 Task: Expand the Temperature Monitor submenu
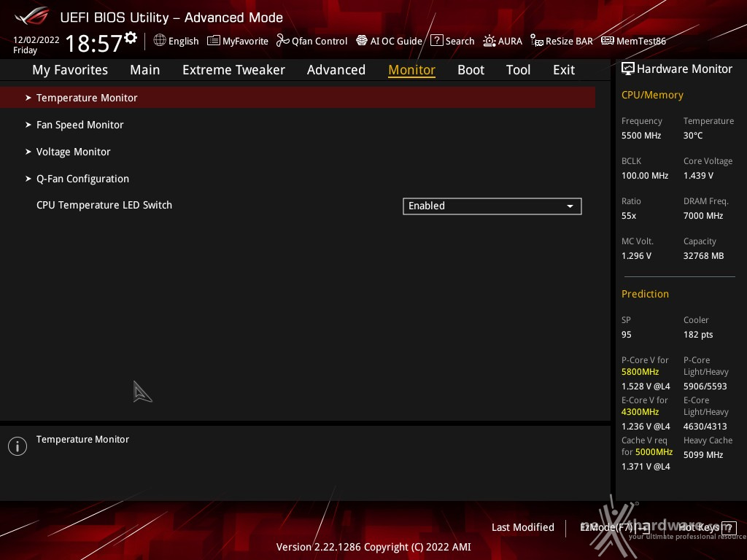pyautogui.click(x=298, y=98)
